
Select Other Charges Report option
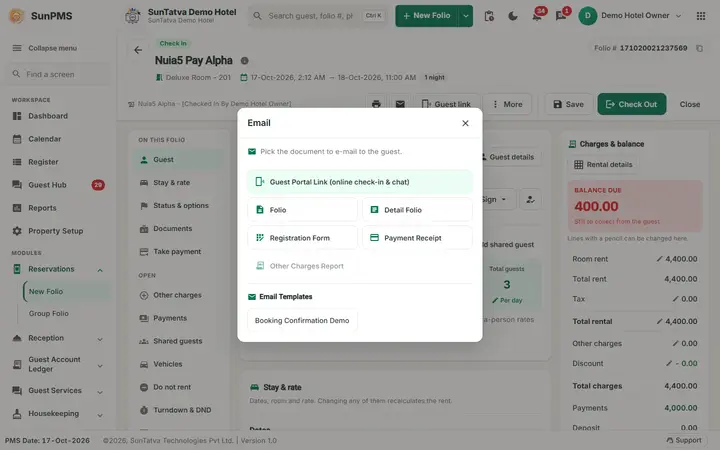pos(302,266)
